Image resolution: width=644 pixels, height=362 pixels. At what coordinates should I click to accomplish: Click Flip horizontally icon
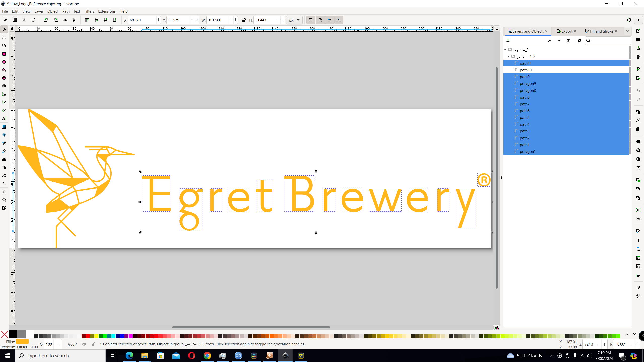(x=65, y=20)
